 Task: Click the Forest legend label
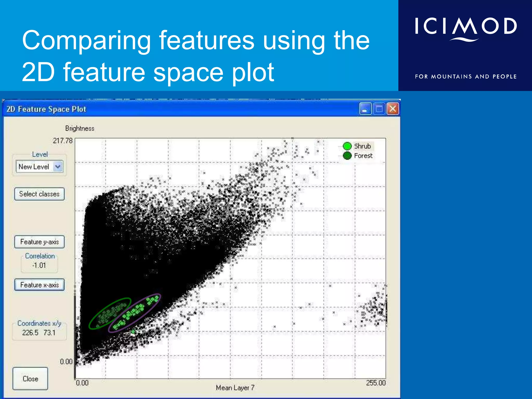point(363,156)
